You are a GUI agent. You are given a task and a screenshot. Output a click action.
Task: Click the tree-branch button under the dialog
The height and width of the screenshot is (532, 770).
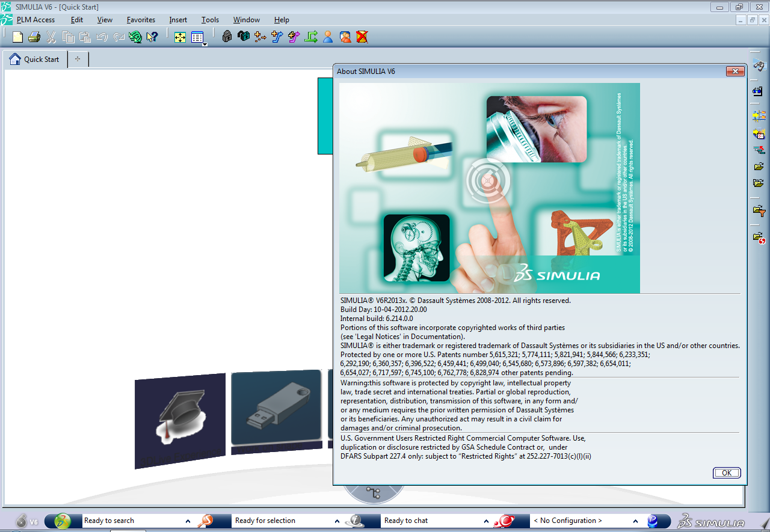click(x=373, y=494)
